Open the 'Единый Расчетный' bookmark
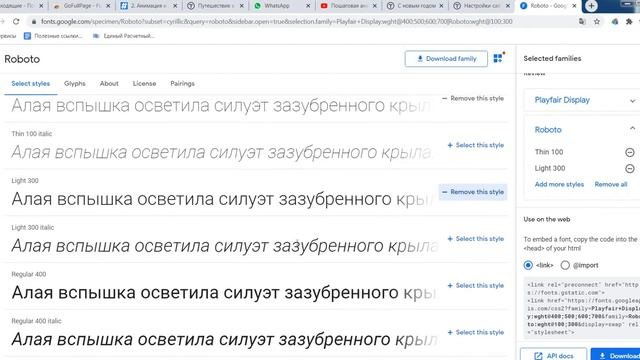The height and width of the screenshot is (360, 640). click(x=124, y=36)
